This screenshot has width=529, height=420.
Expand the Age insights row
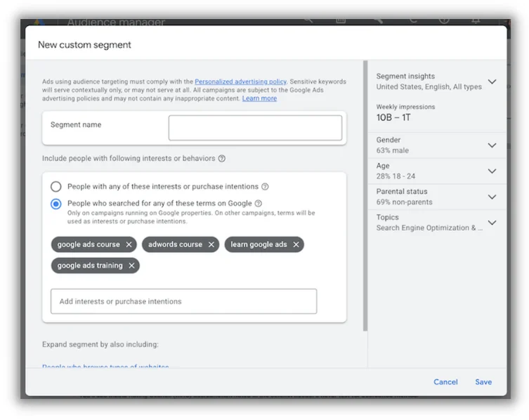point(492,171)
